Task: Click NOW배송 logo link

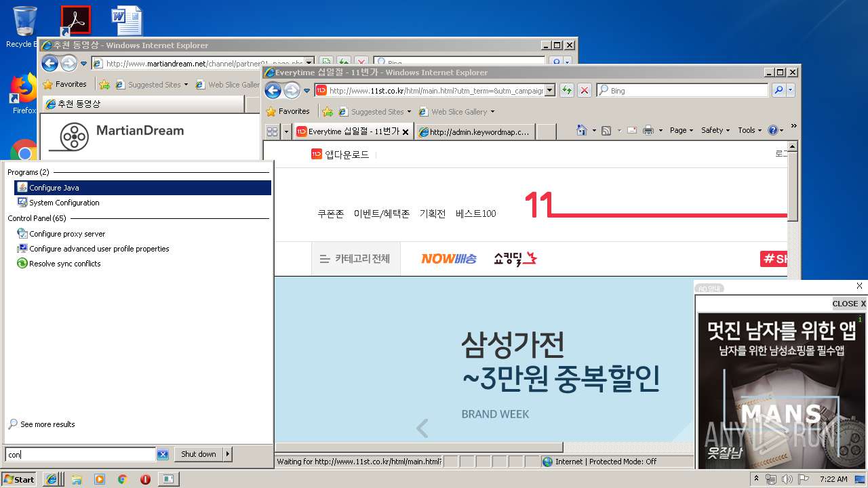Action: pos(448,258)
